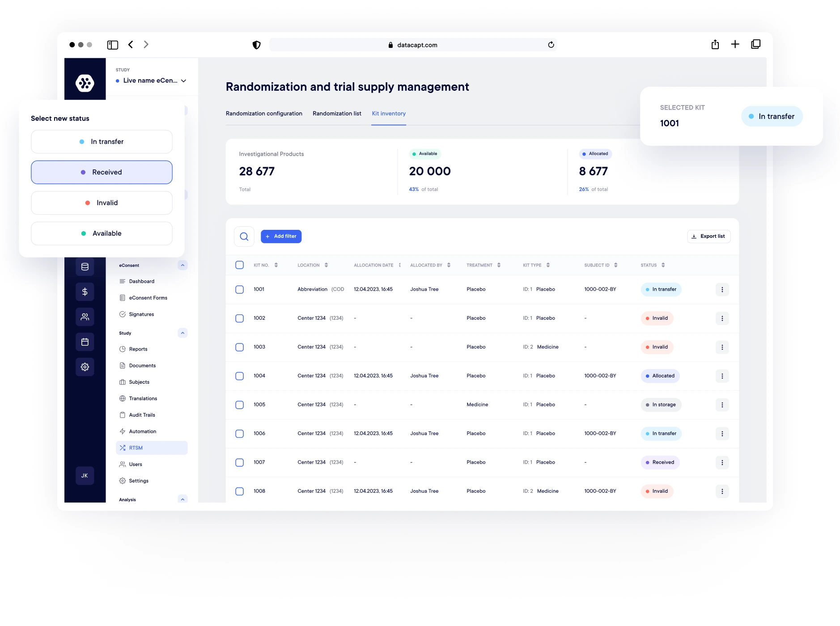Check the checkbox for kit 1008

[240, 491]
